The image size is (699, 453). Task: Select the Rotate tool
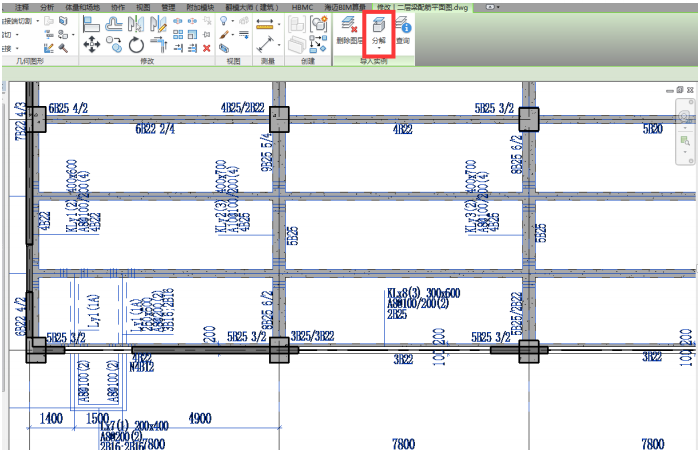coord(136,45)
